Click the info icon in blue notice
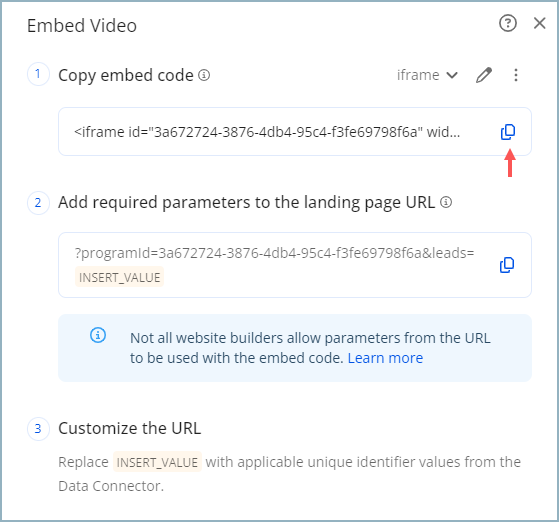The width and height of the screenshot is (559, 522). coord(98,335)
